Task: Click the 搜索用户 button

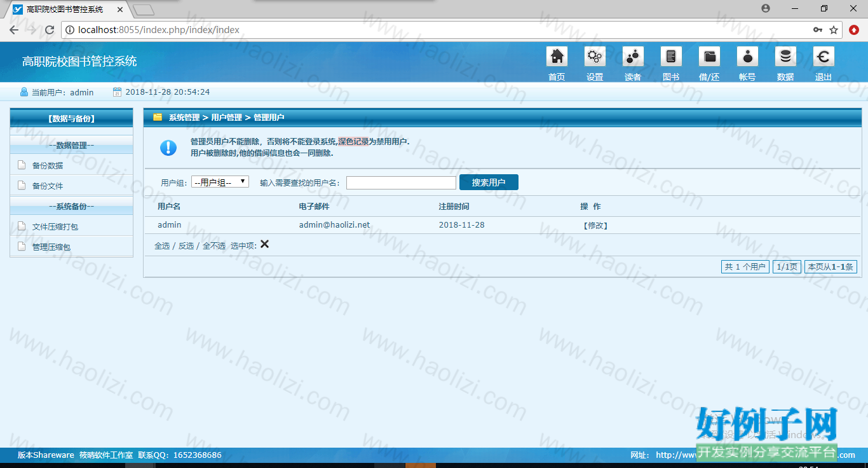Action: pos(489,182)
